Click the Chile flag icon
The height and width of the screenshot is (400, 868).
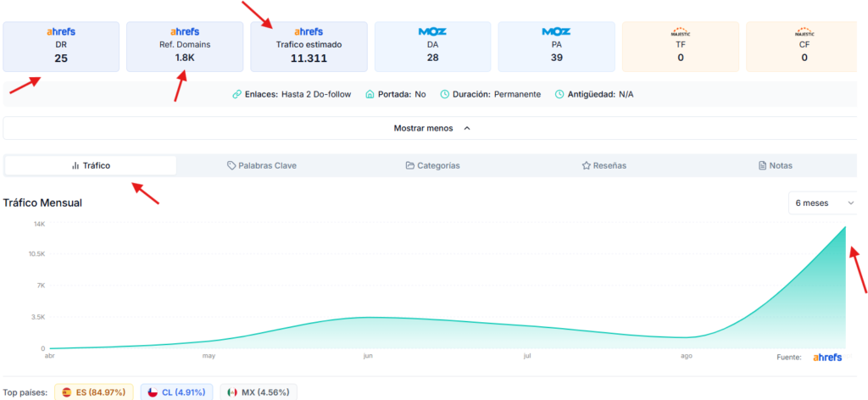coord(153,392)
